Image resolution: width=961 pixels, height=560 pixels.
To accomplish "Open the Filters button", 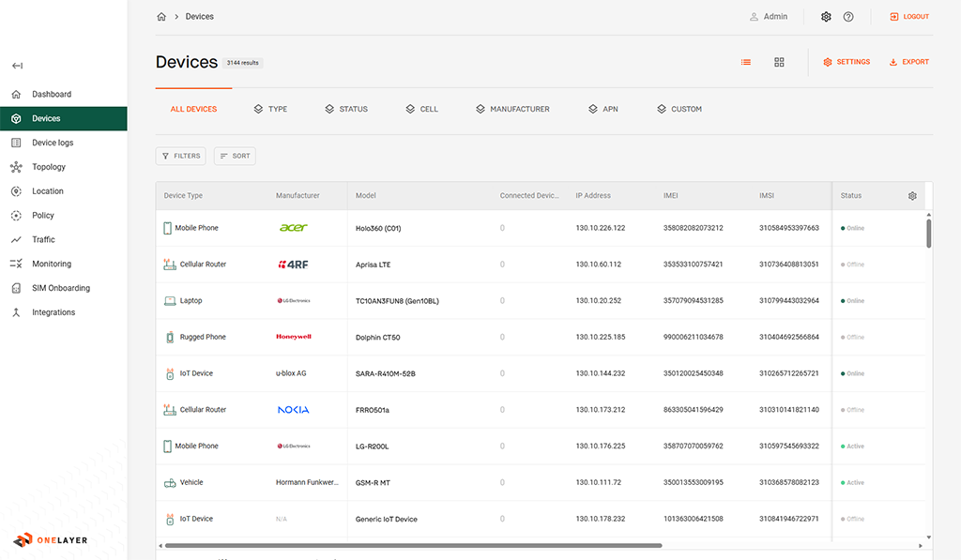I will click(x=181, y=157).
